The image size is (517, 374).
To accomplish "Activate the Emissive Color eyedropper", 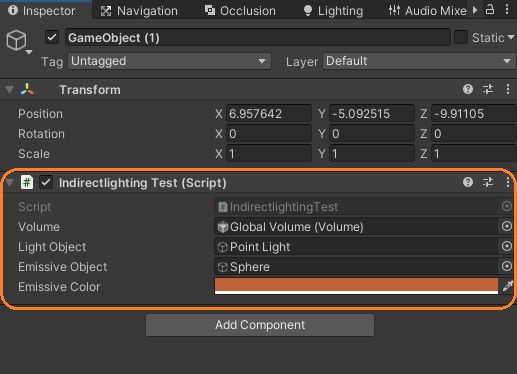I will tap(507, 286).
